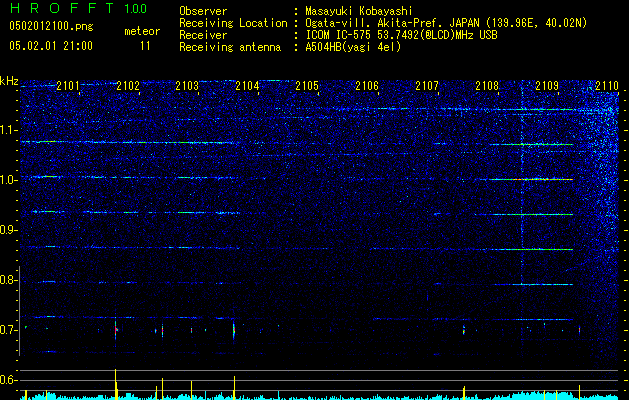This screenshot has height=400, width=629.
Task: Click the meteor count label
Action: [142, 31]
